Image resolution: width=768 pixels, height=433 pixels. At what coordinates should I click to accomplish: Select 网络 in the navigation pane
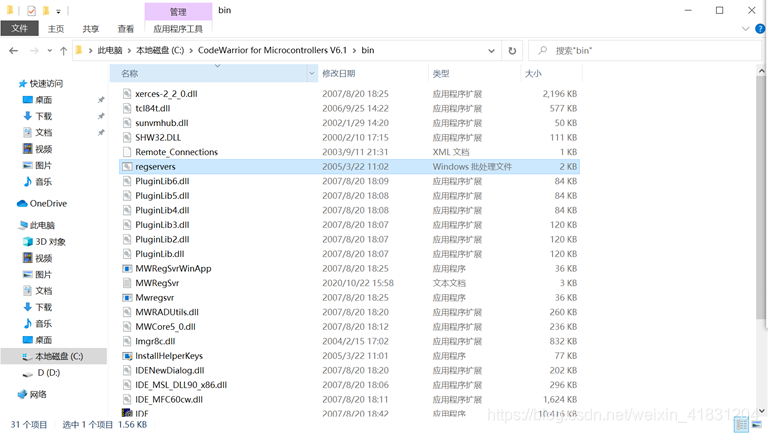(x=38, y=394)
